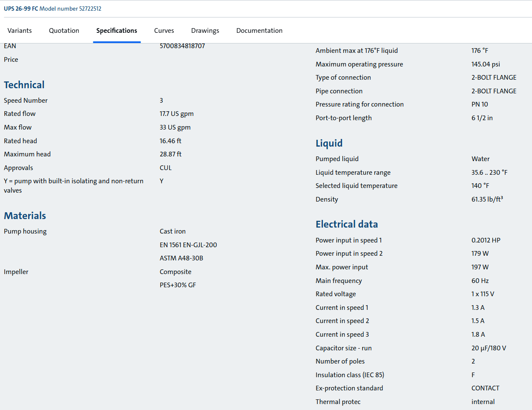The width and height of the screenshot is (532, 410).
Task: Click the Insulation class (IEC 85) label
Action: coord(350,375)
